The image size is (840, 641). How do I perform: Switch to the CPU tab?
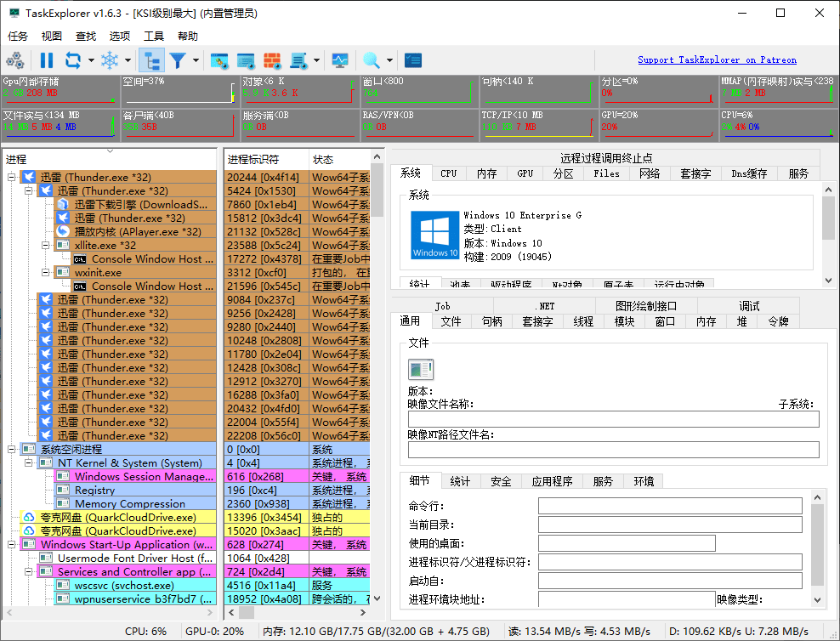(x=448, y=173)
